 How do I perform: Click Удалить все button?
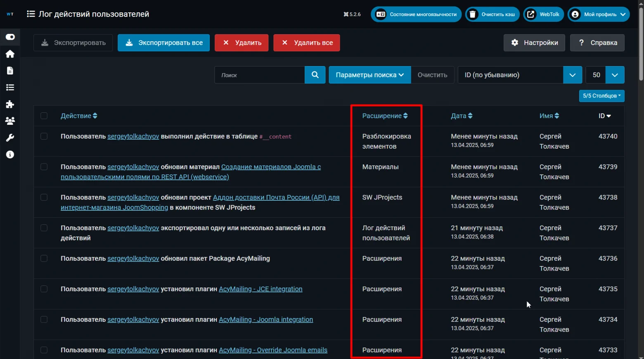[x=307, y=43]
